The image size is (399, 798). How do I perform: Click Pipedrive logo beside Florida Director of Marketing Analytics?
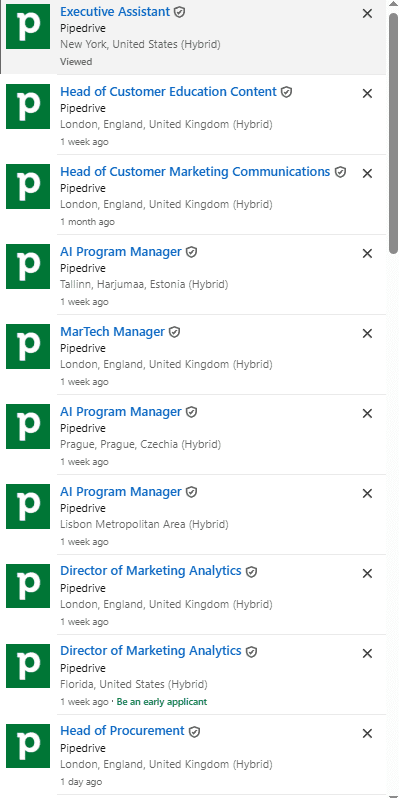tap(28, 666)
